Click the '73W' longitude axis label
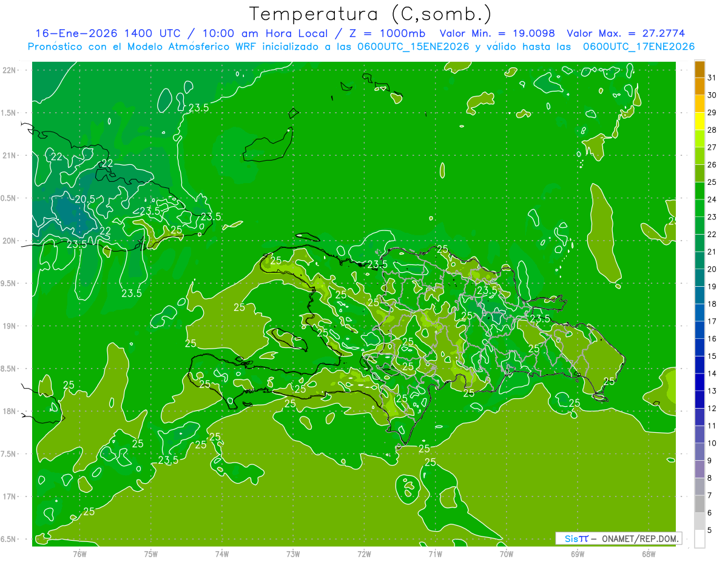 293,554
